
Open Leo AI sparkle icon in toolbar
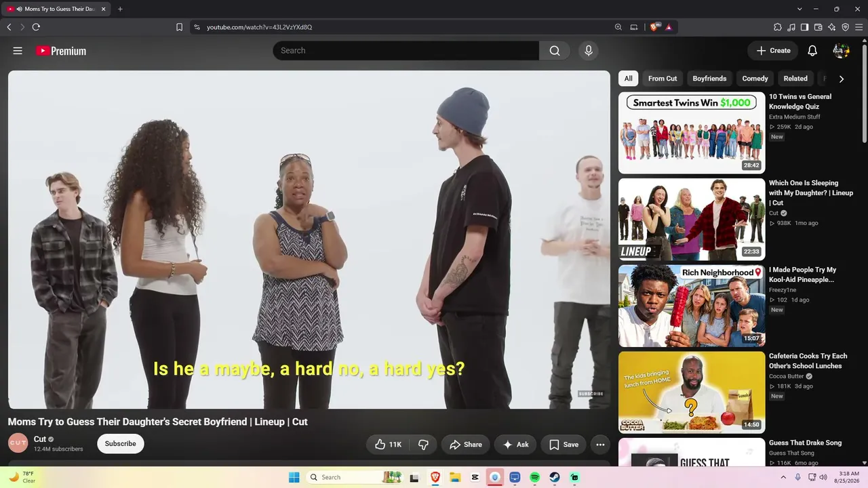point(832,27)
